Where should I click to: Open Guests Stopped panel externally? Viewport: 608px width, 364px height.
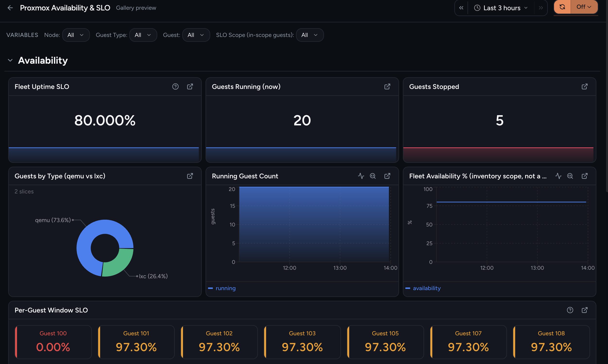tap(585, 87)
